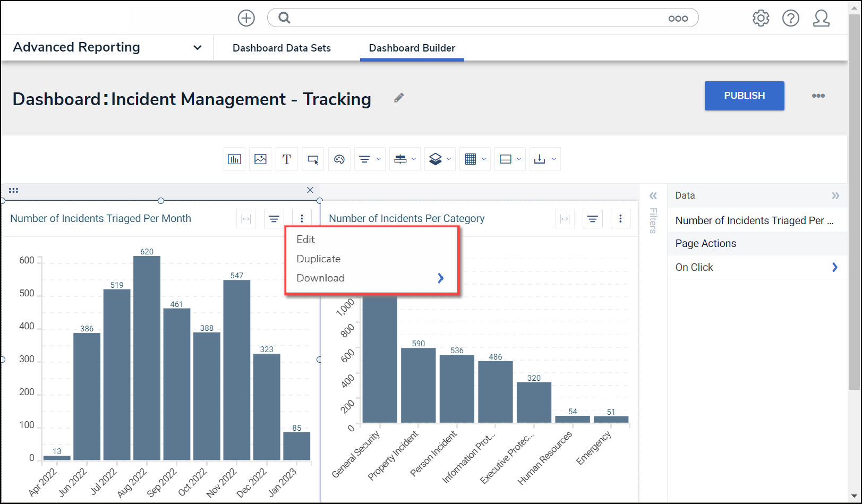This screenshot has height=504, width=862.
Task: Open the settings gear icon
Action: (761, 18)
